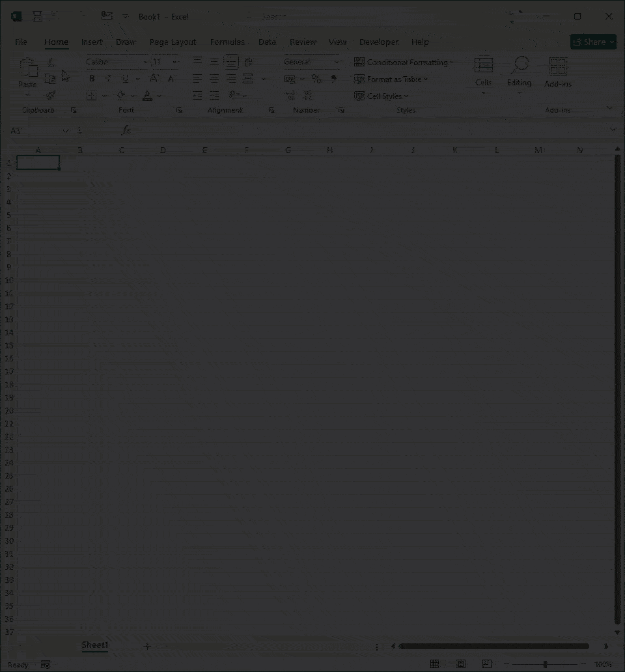The image size is (625, 672).
Task: Click the Copy icon
Action: click(x=50, y=79)
